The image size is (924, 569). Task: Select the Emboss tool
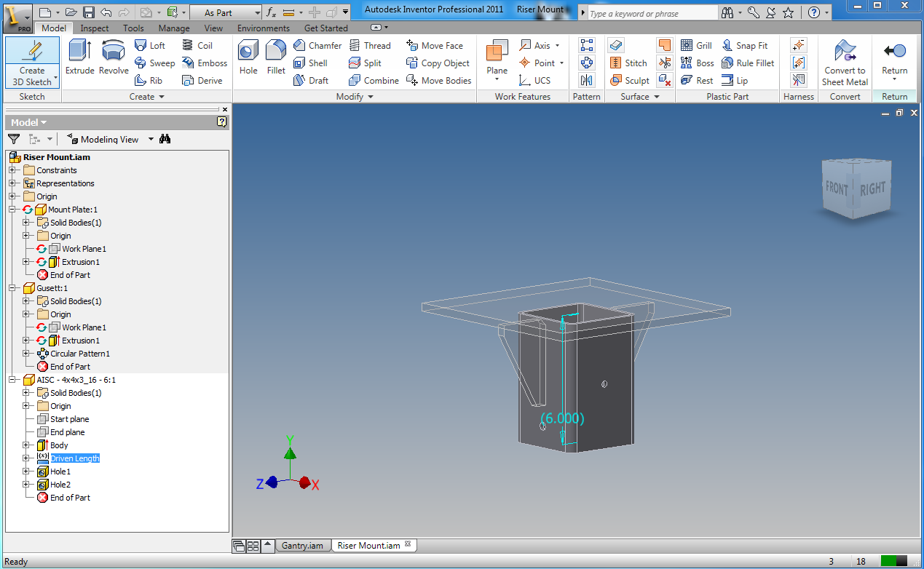pyautogui.click(x=205, y=63)
